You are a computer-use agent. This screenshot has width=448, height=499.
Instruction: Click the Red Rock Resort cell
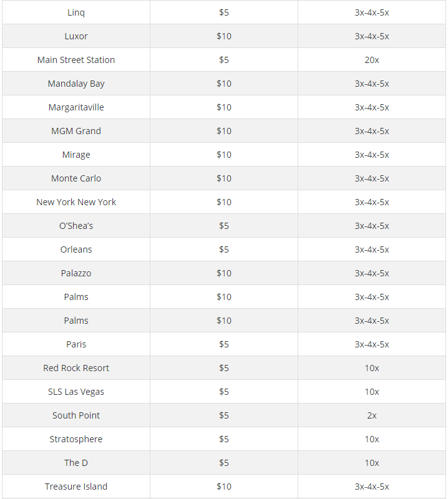[x=76, y=368]
